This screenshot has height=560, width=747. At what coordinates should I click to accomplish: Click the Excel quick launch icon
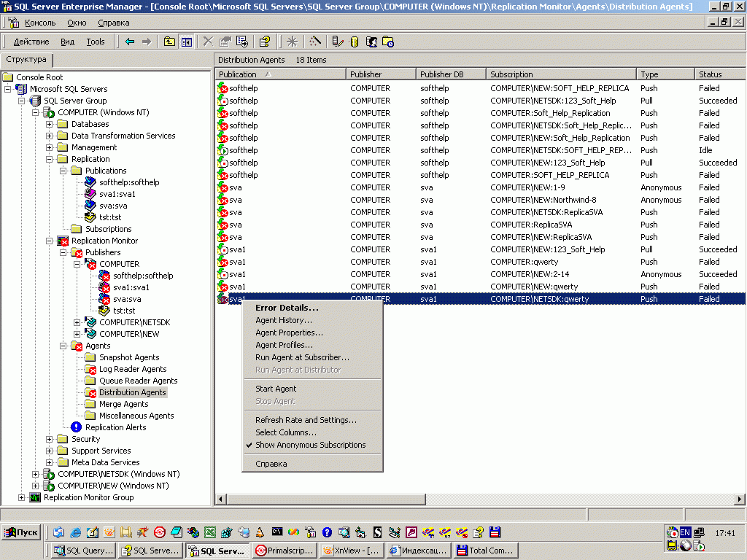[209, 532]
